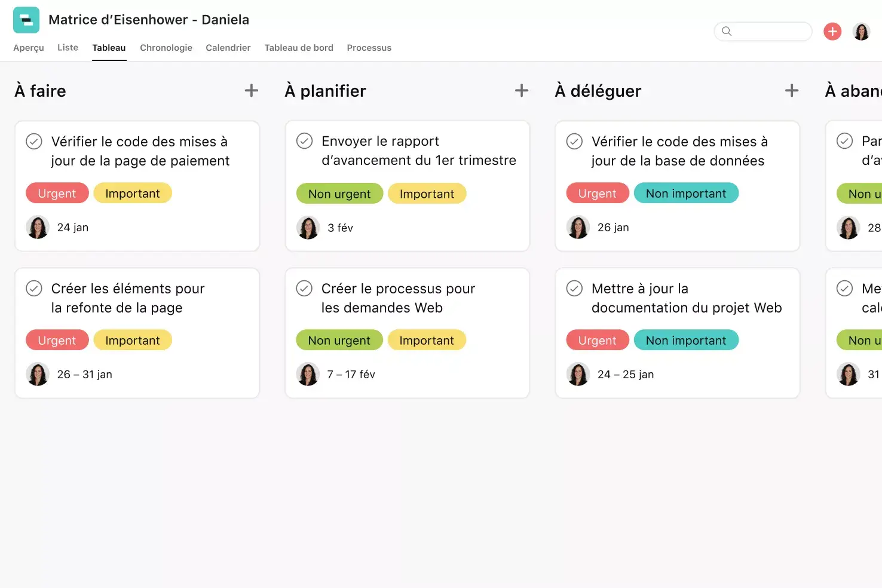Click Urgent tag on documentation du projet Web card
This screenshot has width=882, height=588.
(x=598, y=340)
